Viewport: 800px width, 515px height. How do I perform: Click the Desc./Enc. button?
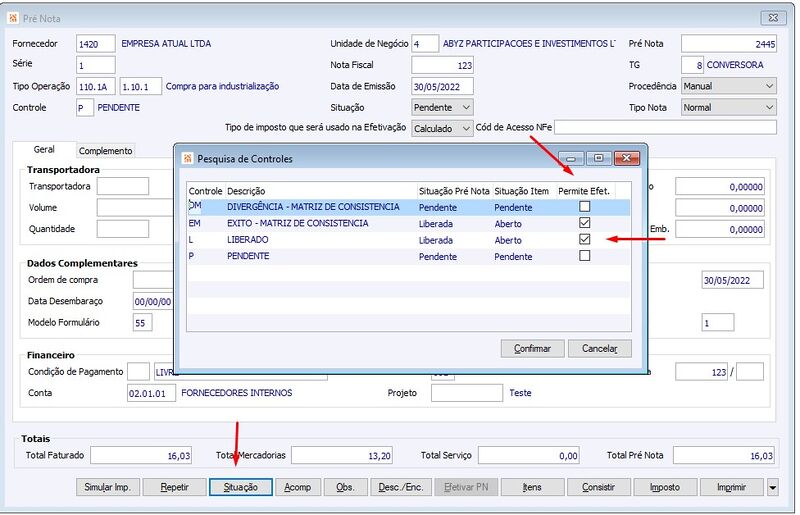[x=401, y=487]
